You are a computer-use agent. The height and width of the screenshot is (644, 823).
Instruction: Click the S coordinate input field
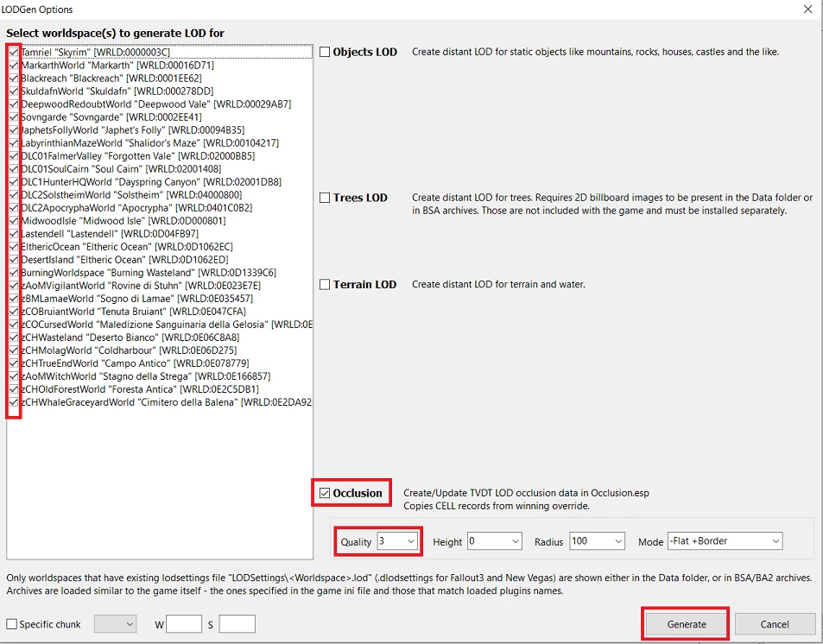(x=237, y=624)
